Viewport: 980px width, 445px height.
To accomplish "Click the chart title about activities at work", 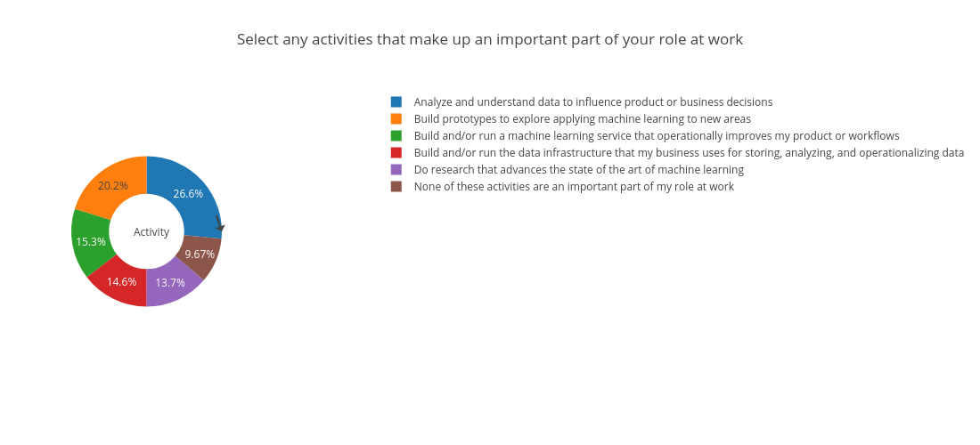I will coord(489,39).
